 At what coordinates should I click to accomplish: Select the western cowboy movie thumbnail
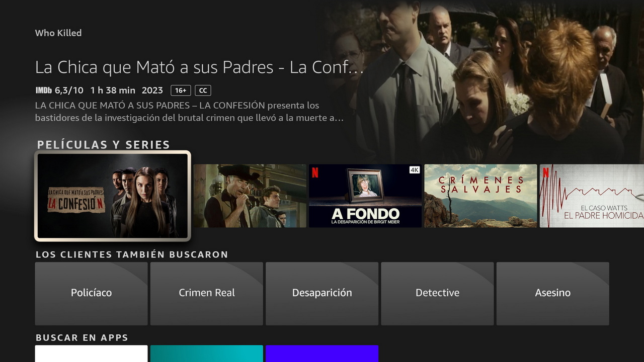250,196
